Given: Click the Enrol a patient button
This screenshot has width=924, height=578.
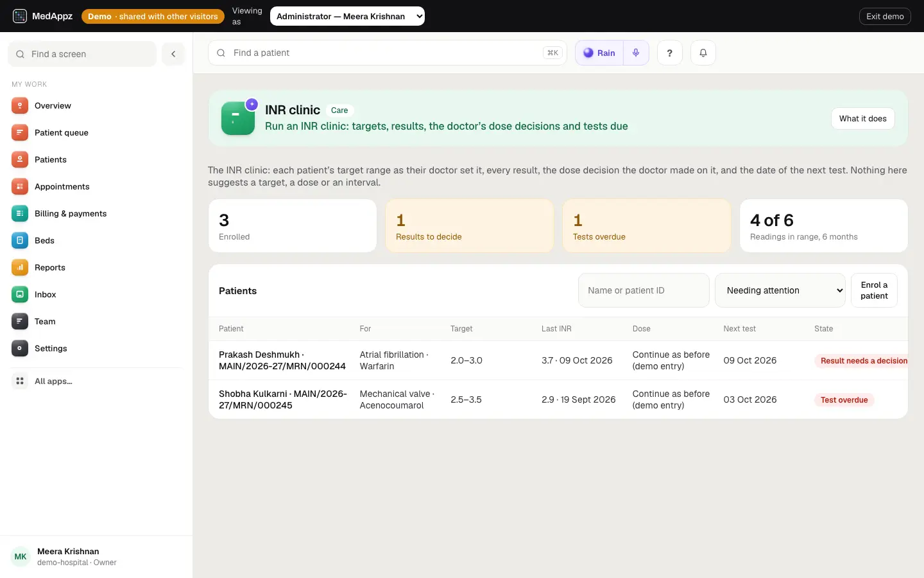Looking at the screenshot, I should pyautogui.click(x=874, y=290).
